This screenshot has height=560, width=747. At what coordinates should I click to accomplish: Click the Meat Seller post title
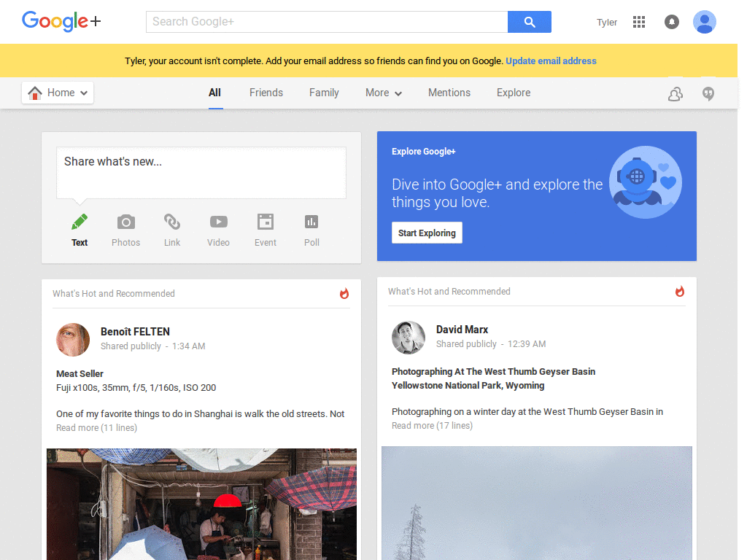point(80,374)
